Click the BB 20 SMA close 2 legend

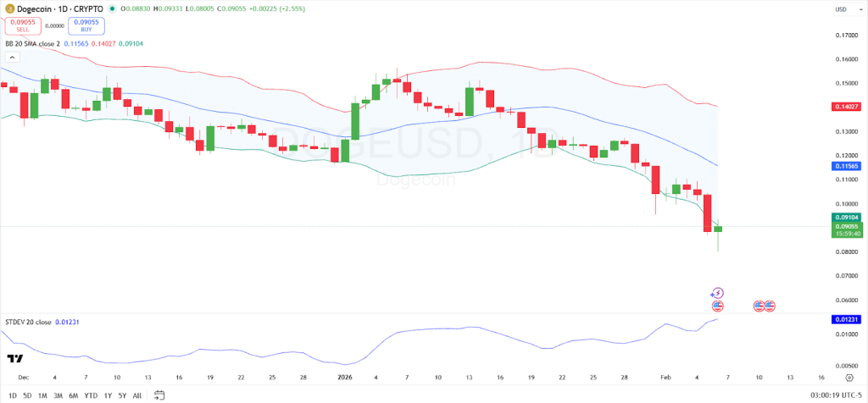coord(33,43)
